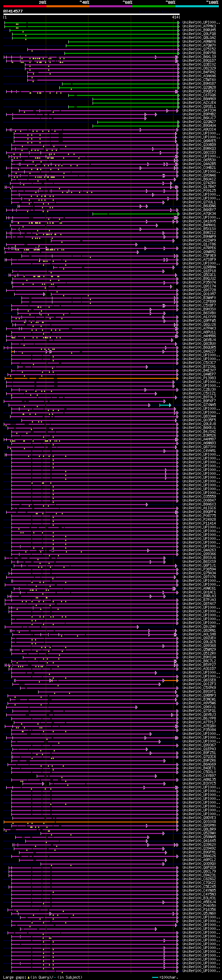Image resolution: width=222 pixels, height=980 pixels.
Task: Select the UniRef100_O82329 label
Action: [x=199, y=68]
